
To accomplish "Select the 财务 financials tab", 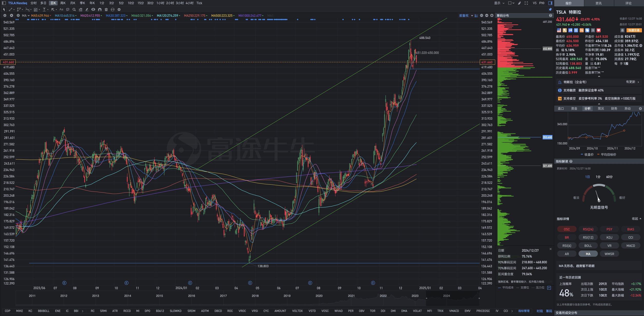I will click(614, 109).
